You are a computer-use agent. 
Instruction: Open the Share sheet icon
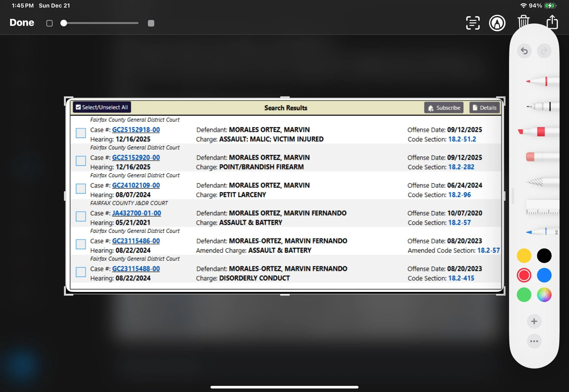click(x=552, y=22)
